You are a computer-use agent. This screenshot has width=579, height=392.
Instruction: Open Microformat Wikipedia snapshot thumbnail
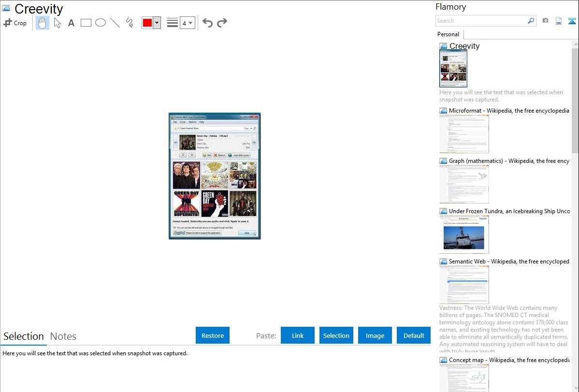[x=464, y=134]
